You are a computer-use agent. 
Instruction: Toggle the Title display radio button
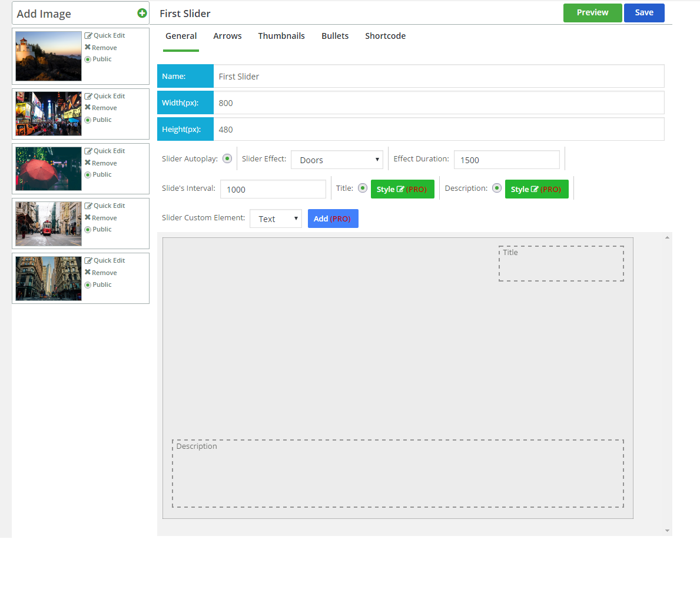[x=363, y=188]
